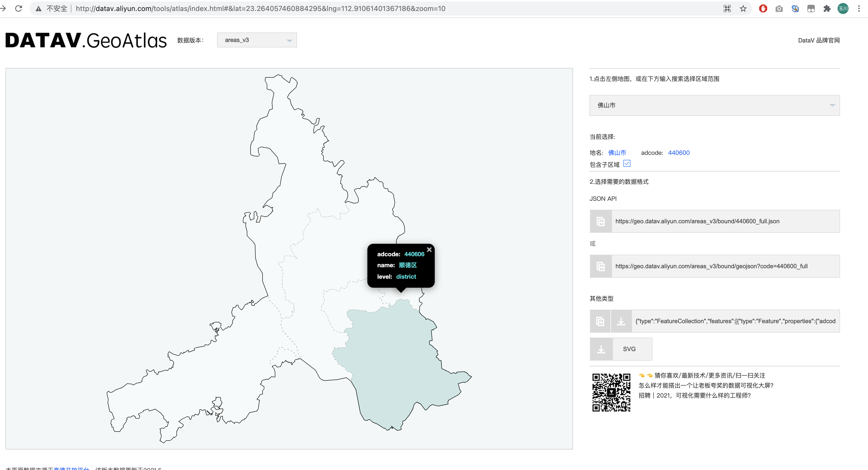Viewport: 868px width, 470px height.
Task: Close the 顺德区 info tooltip
Action: tap(429, 249)
